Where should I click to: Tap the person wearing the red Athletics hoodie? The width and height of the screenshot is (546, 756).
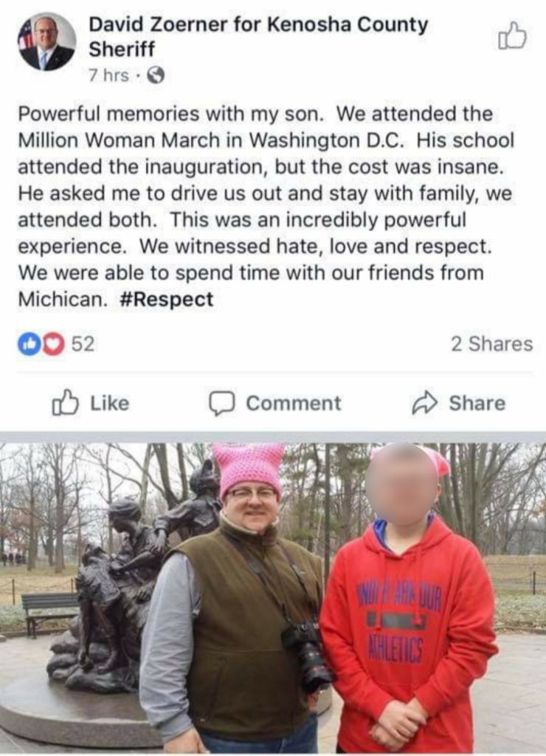click(x=407, y=598)
